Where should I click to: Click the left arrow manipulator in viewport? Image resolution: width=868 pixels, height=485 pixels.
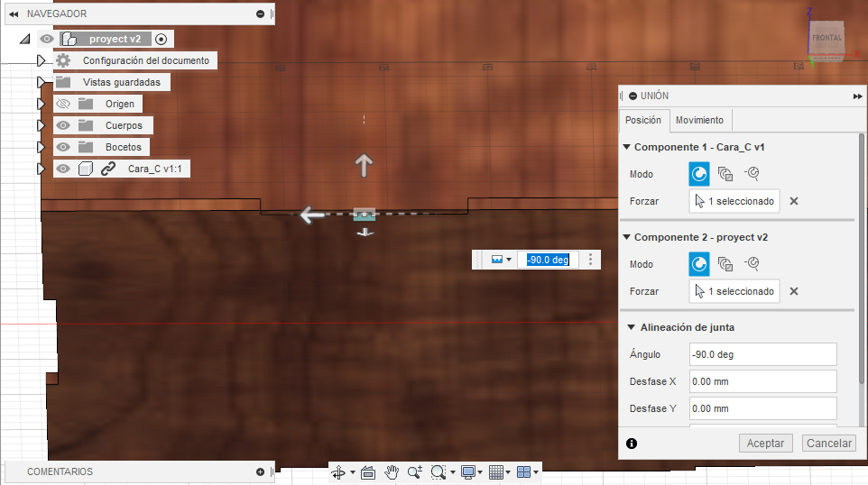(x=312, y=215)
